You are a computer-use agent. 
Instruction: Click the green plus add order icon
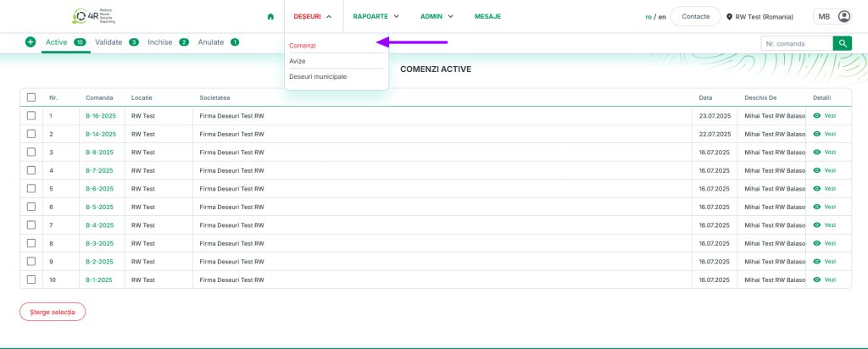tap(31, 42)
